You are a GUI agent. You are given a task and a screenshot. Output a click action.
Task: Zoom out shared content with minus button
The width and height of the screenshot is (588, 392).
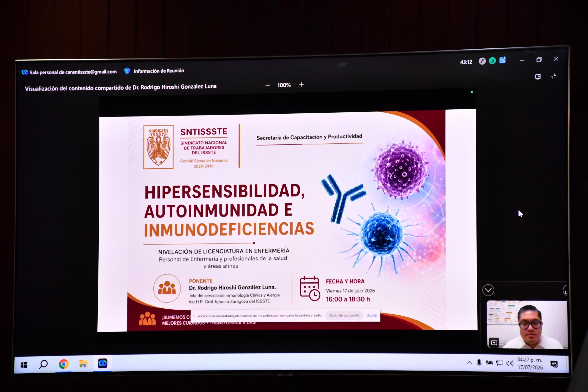click(x=268, y=85)
